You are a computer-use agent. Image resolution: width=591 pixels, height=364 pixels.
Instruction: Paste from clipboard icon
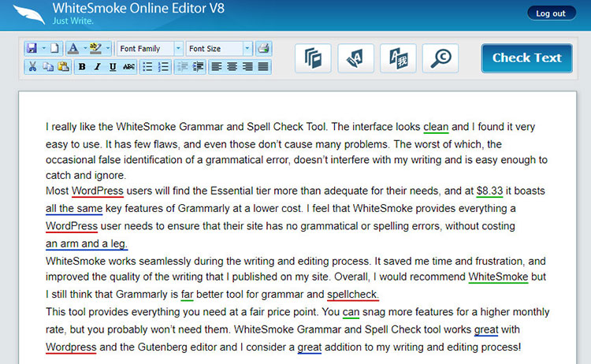click(63, 67)
